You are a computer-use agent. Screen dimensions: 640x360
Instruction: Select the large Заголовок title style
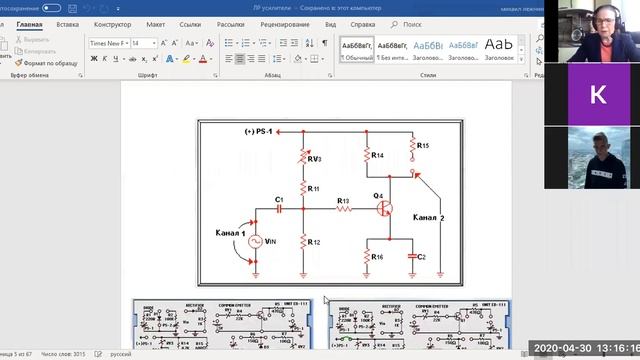499,50
